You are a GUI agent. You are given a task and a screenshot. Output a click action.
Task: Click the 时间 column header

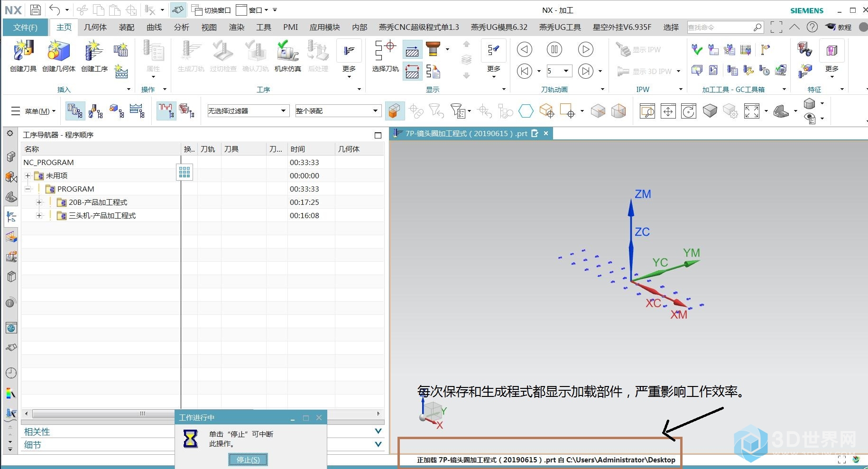coord(311,149)
